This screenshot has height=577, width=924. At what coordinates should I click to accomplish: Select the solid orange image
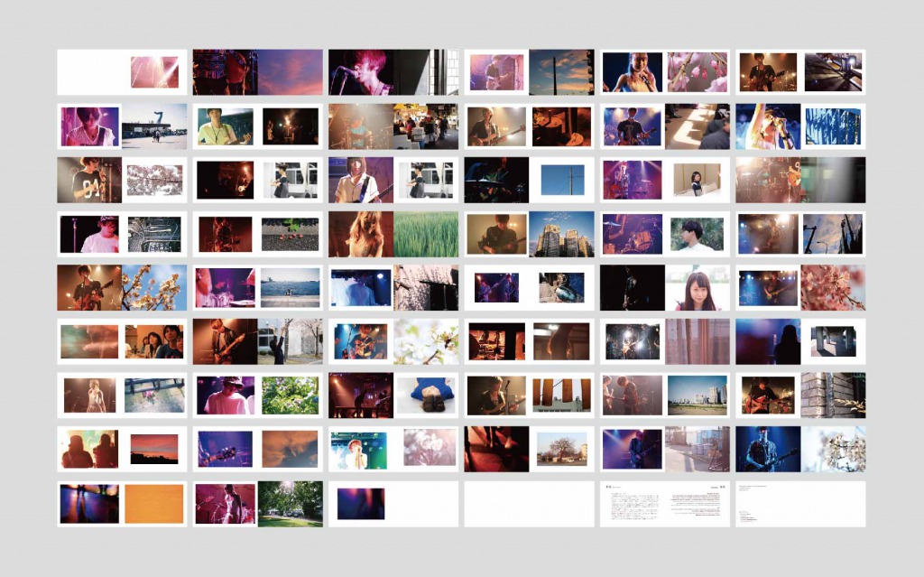click(153, 504)
